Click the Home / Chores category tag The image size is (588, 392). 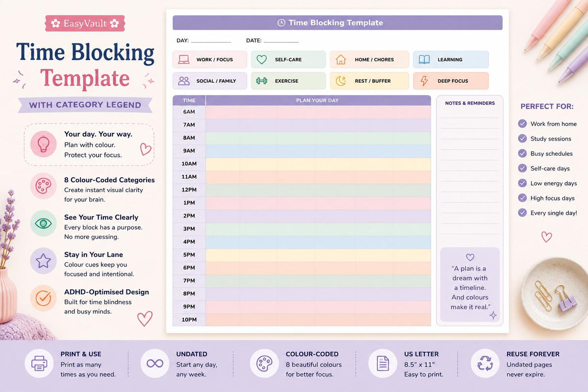(x=369, y=60)
